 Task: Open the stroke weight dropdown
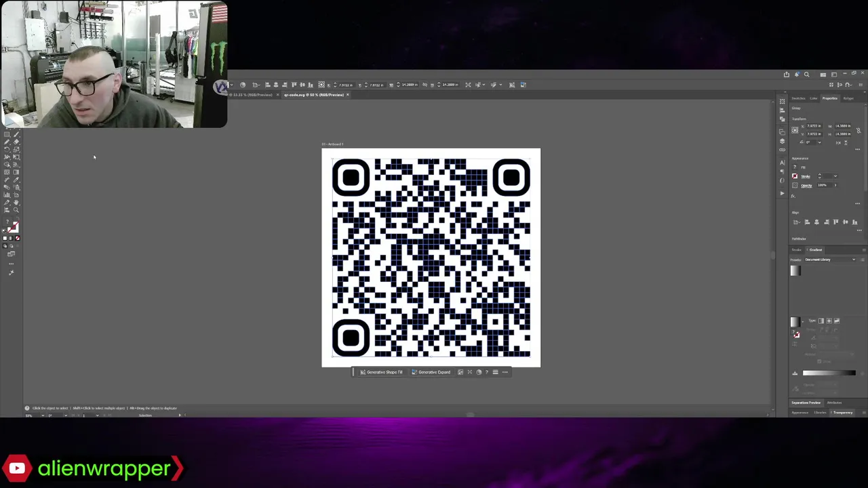[x=835, y=176]
